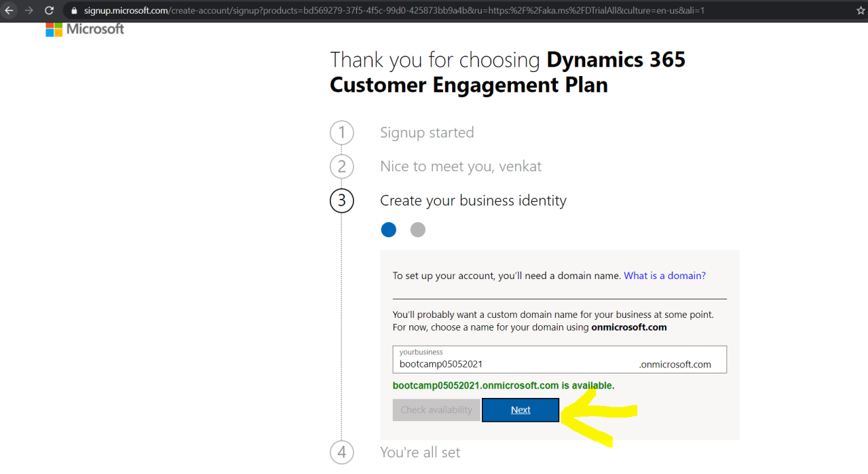Click the blue progress dot

[388, 230]
